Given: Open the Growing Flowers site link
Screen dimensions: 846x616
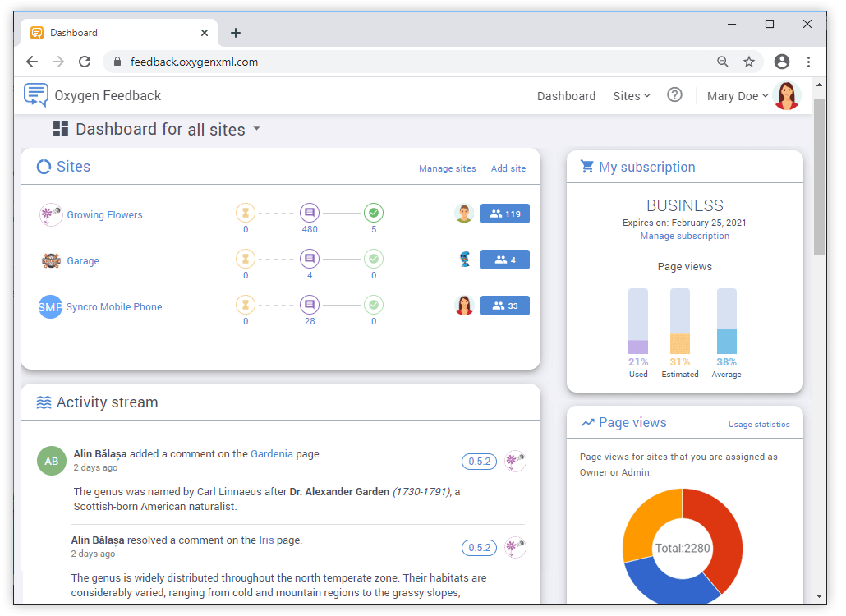Looking at the screenshot, I should [x=104, y=214].
